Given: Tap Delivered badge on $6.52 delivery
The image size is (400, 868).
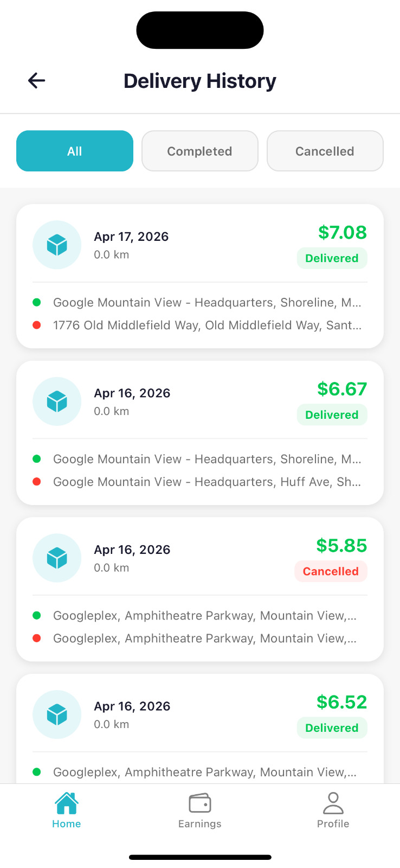Looking at the screenshot, I should pos(332,728).
